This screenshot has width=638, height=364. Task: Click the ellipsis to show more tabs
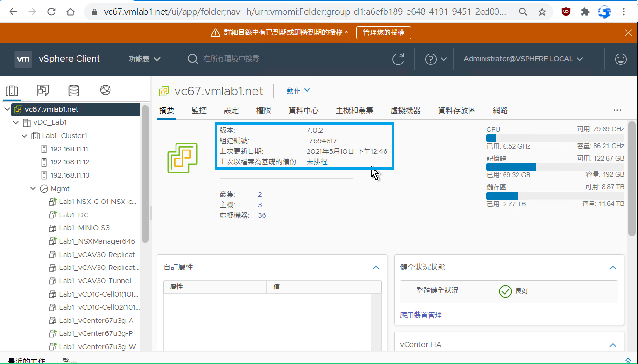pos(617,110)
